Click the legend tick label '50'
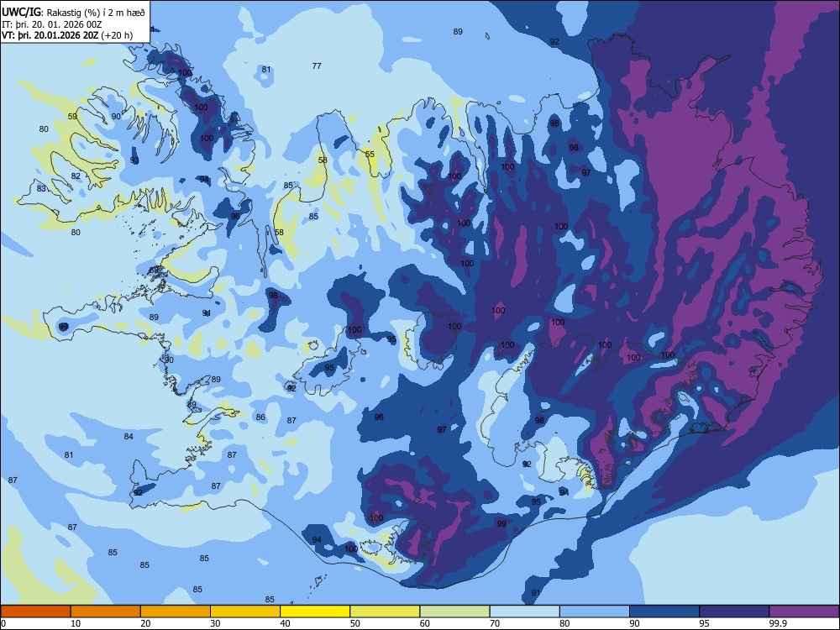The image size is (840, 630). coord(354,623)
